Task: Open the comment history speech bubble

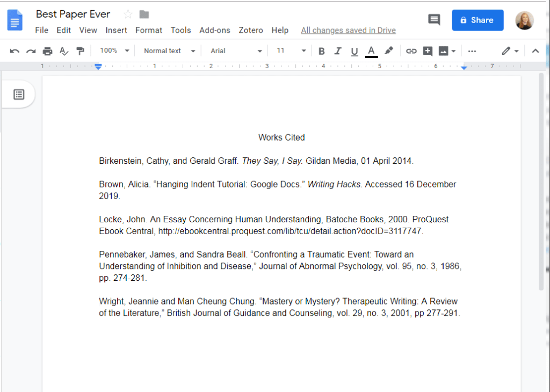Action: (x=433, y=20)
